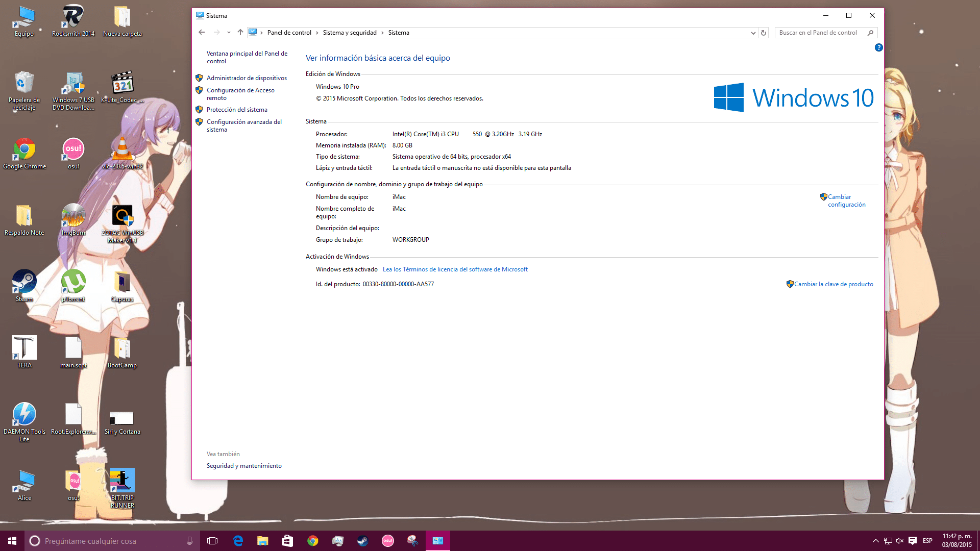The height and width of the screenshot is (551, 980).
Task: Select the ImgBurn desktop icon
Action: (x=73, y=220)
